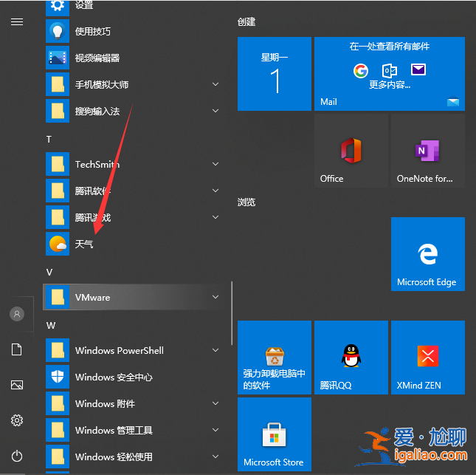This screenshot has width=476, height=475.
Task: Click the TechSmith folder icon
Action: 58,164
